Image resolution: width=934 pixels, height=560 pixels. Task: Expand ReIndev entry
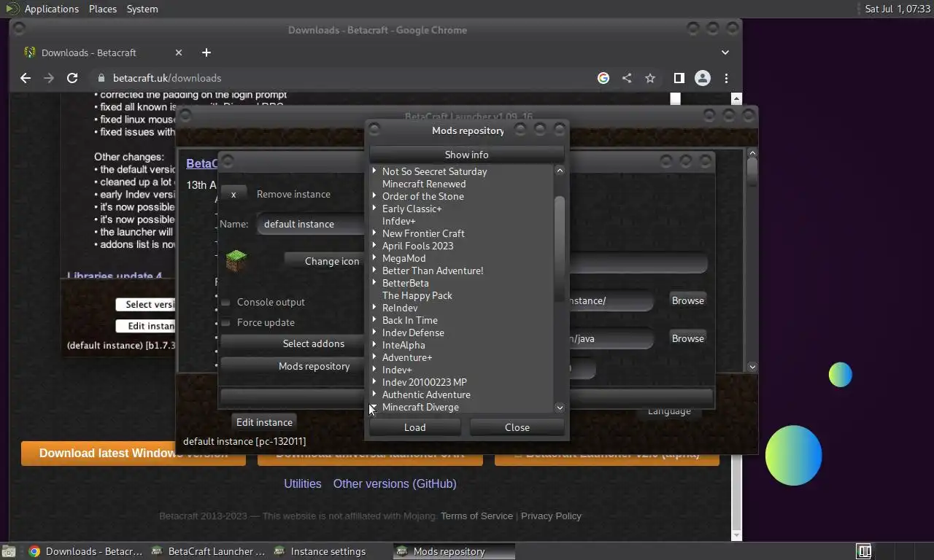(x=374, y=308)
